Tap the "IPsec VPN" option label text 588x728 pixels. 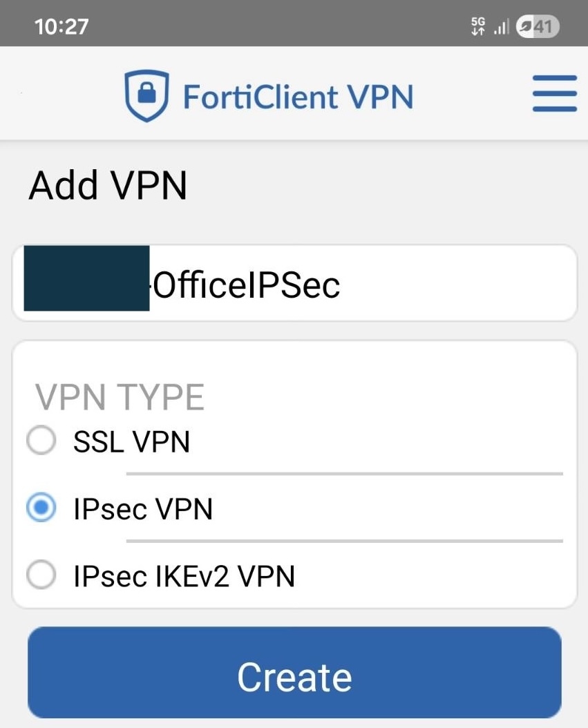coord(143,509)
